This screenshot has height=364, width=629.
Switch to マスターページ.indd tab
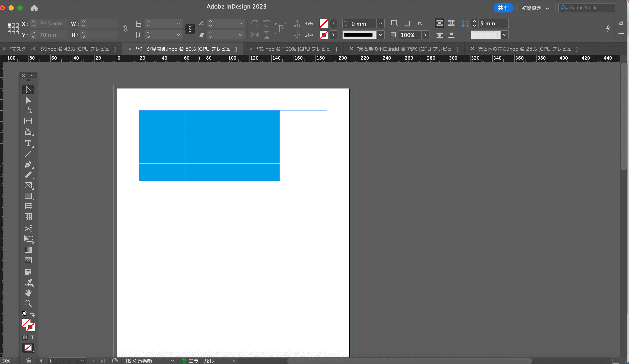(62, 49)
